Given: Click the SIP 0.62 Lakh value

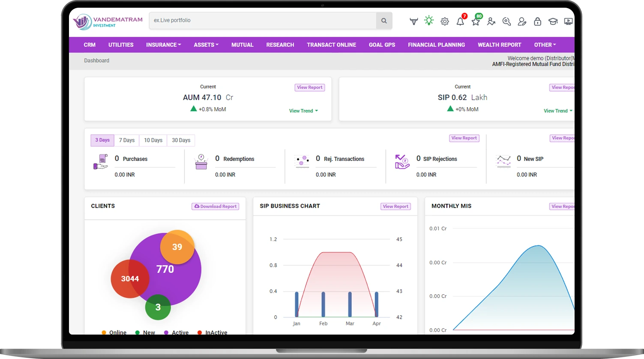Looking at the screenshot, I should coord(463,97).
